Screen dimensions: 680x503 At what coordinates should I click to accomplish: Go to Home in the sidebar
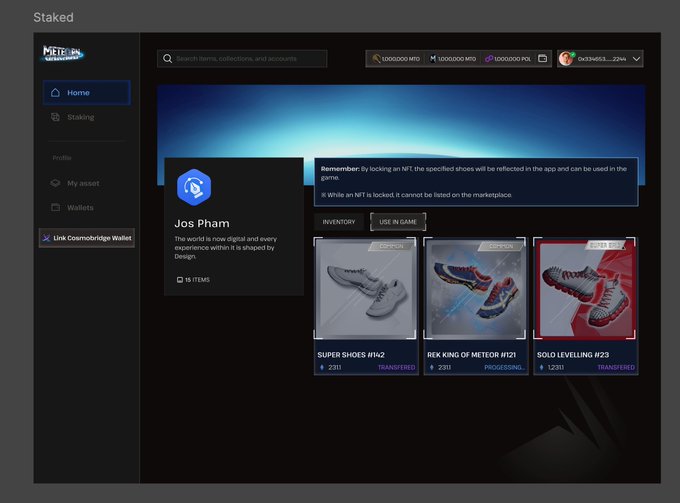pos(86,93)
